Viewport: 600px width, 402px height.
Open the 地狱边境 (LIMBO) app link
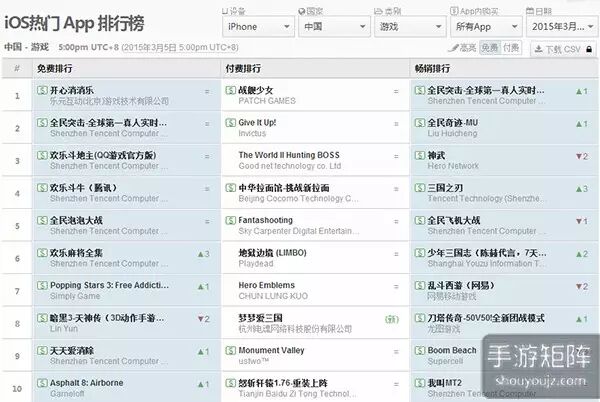pos(272,253)
